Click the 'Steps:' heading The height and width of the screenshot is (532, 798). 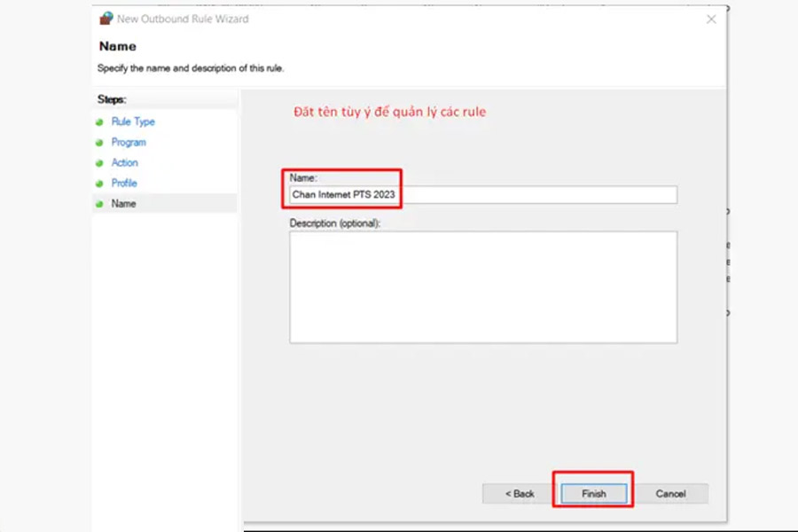pyautogui.click(x=112, y=99)
